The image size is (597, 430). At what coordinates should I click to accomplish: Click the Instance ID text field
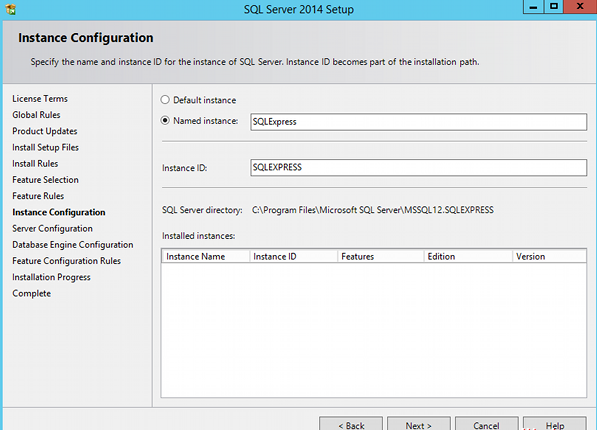pyautogui.click(x=418, y=168)
